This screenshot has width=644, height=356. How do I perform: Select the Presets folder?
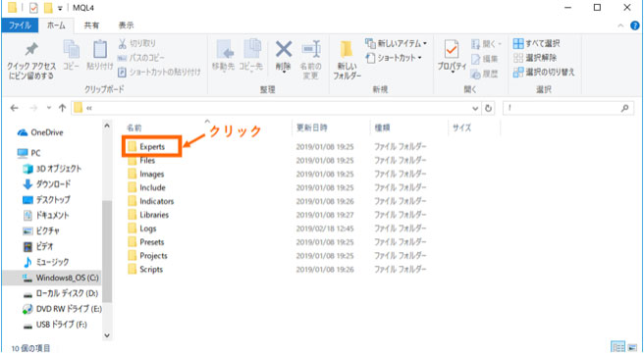pos(145,242)
